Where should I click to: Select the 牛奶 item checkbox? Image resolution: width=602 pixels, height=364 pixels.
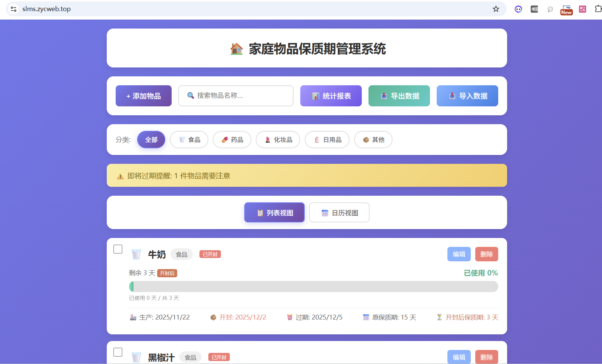tap(118, 249)
